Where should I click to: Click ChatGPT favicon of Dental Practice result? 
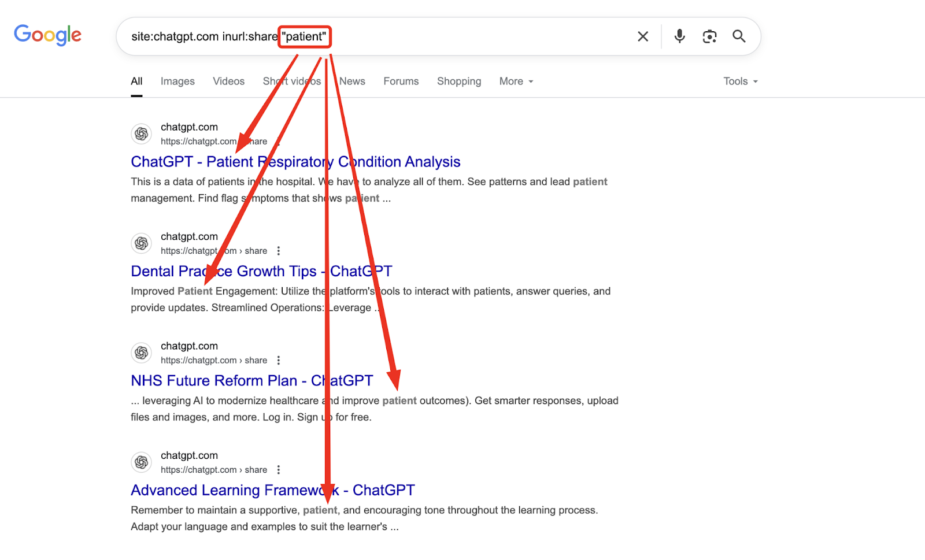[141, 243]
